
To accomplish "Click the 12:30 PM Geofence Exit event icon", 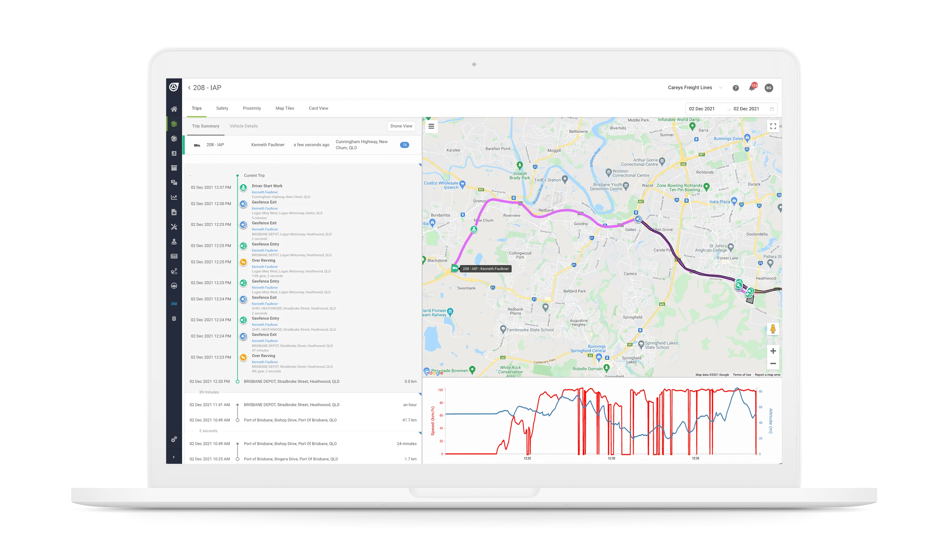I will click(x=243, y=204).
